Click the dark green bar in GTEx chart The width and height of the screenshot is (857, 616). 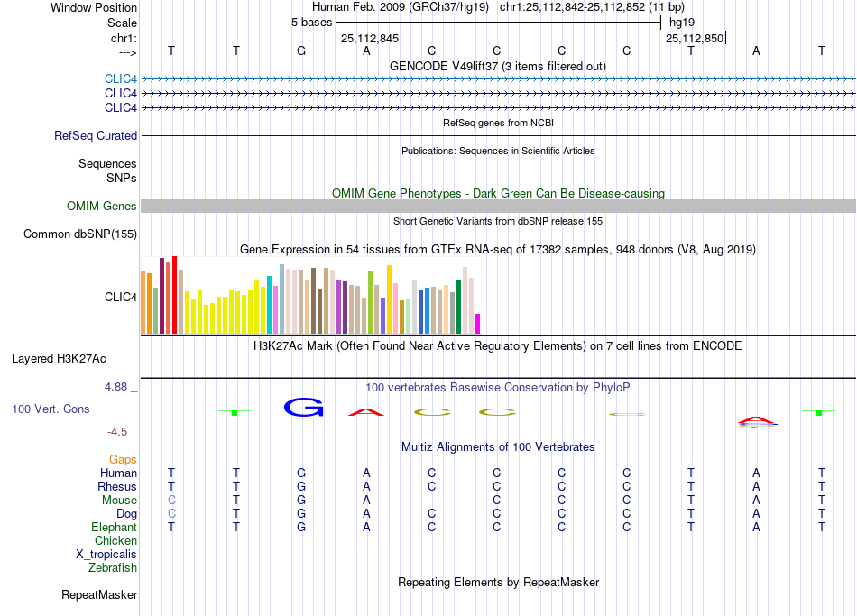(458, 307)
